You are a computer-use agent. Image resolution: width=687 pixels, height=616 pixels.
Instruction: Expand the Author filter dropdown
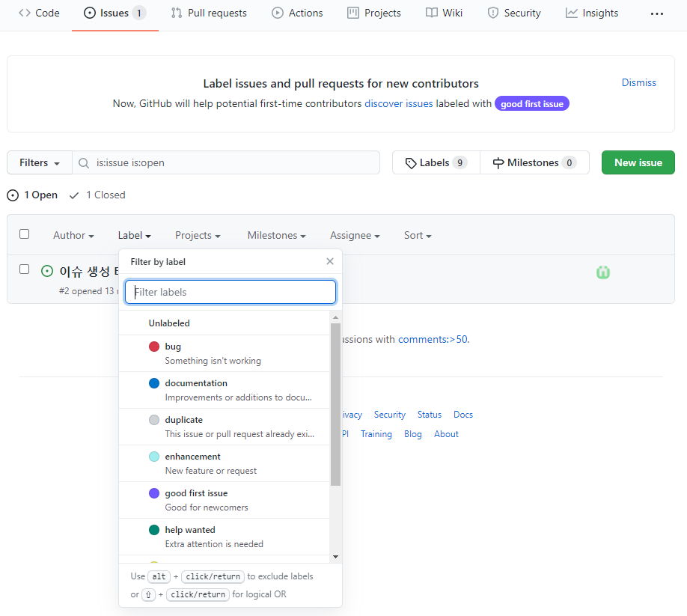tap(73, 235)
